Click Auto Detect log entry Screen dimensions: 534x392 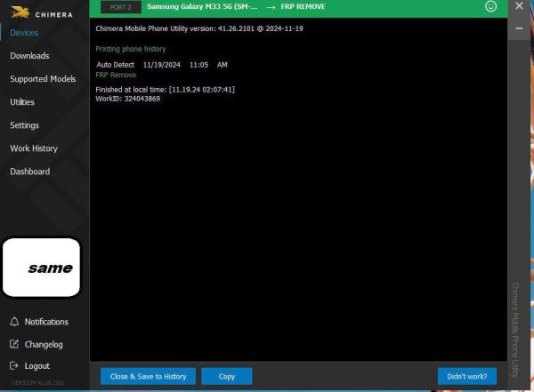[162, 65]
